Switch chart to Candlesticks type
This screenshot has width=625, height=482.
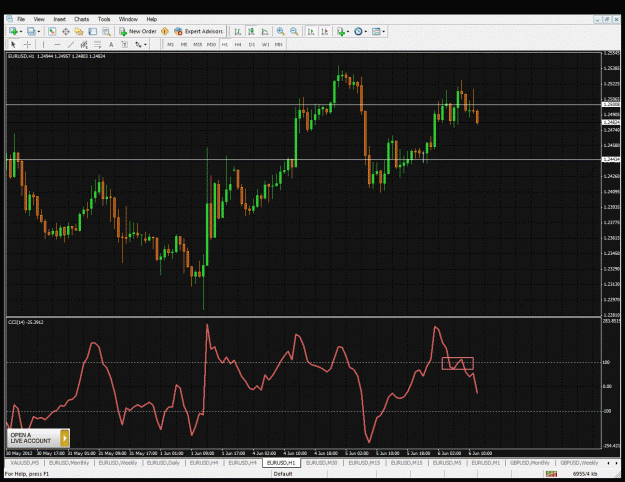tap(251, 31)
